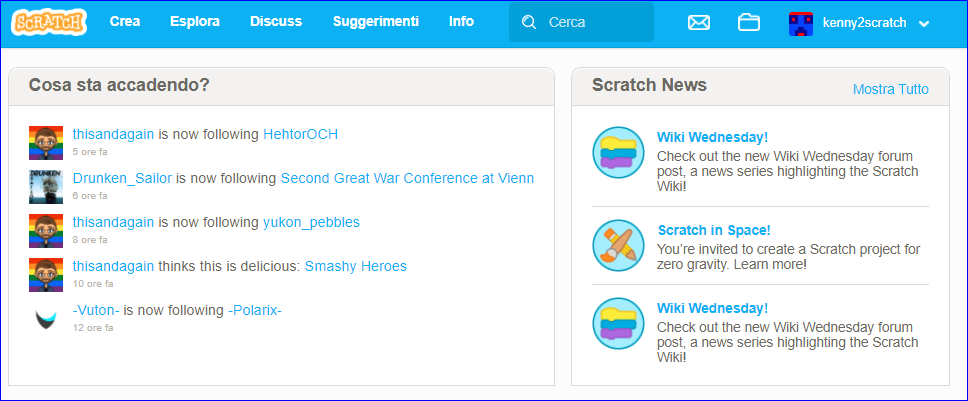968x401 pixels.
Task: Select Suggerimenti in the top navigation
Action: (x=376, y=22)
